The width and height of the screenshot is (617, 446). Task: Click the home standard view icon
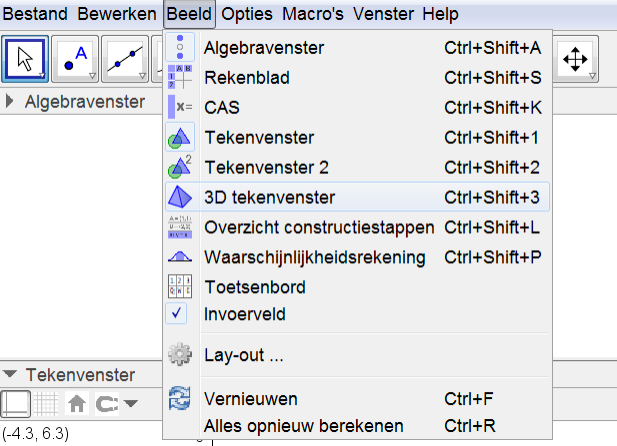77,403
